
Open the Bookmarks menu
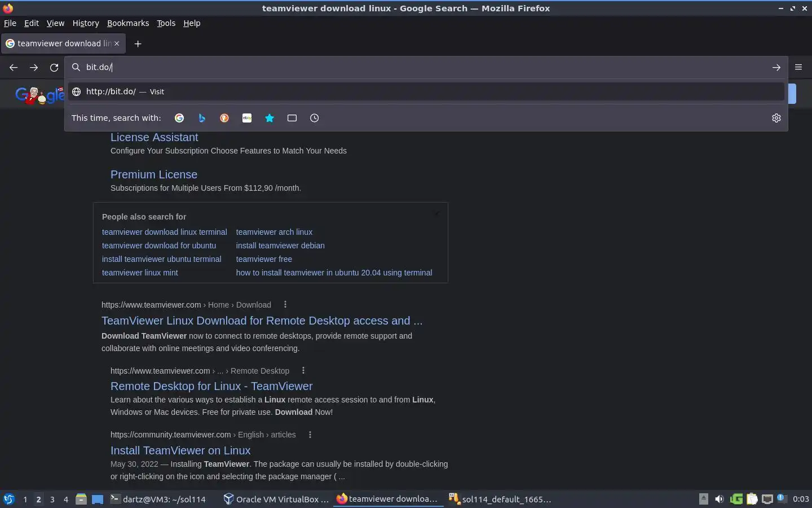(x=128, y=23)
